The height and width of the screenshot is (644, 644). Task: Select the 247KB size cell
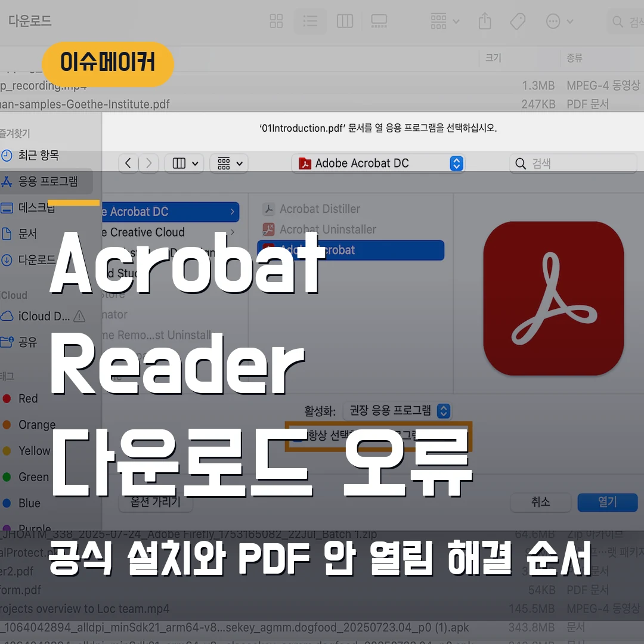coord(538,104)
